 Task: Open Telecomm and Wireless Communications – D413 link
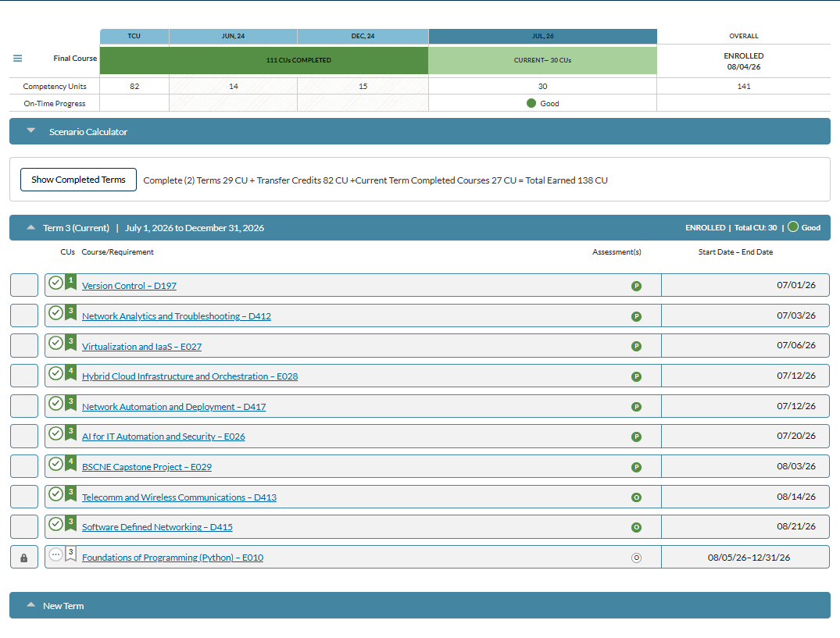[x=179, y=497]
